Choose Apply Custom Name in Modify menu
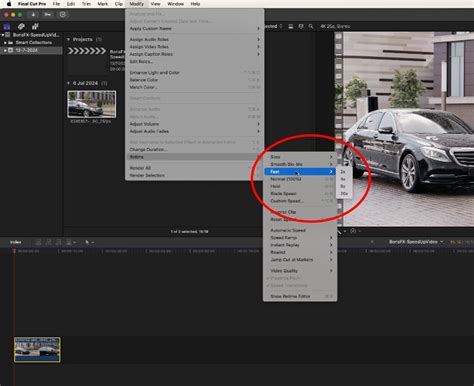474x386 pixels. pos(194,29)
